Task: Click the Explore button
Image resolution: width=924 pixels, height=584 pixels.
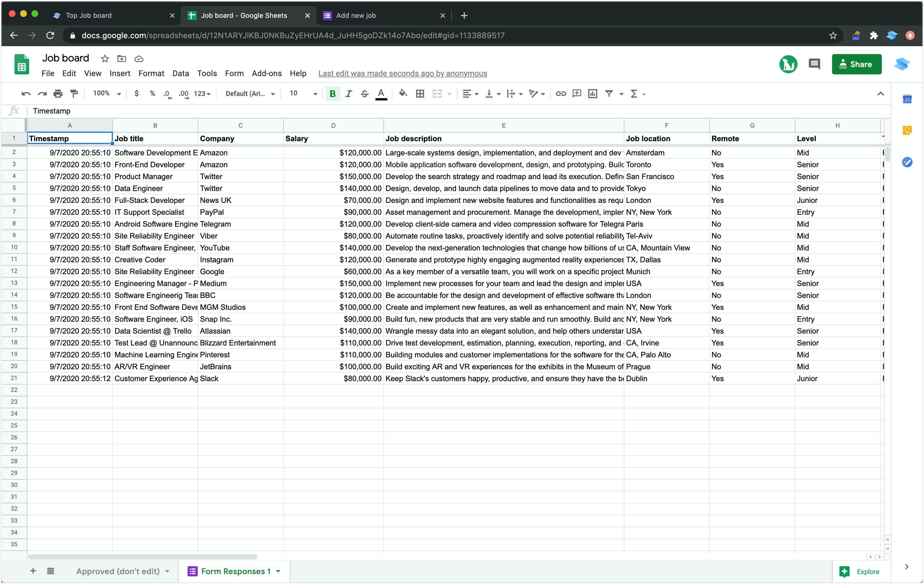Action: [x=859, y=571]
